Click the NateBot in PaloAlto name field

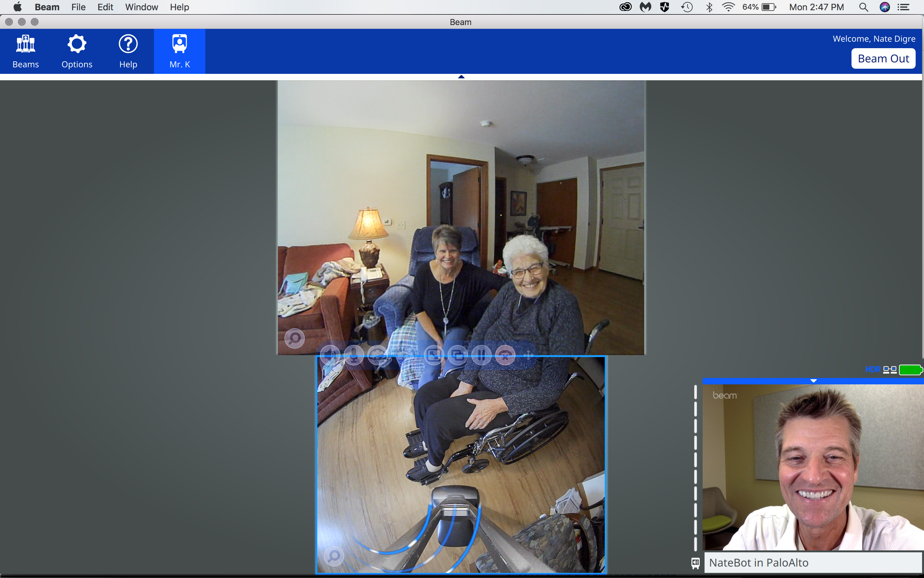point(813,562)
